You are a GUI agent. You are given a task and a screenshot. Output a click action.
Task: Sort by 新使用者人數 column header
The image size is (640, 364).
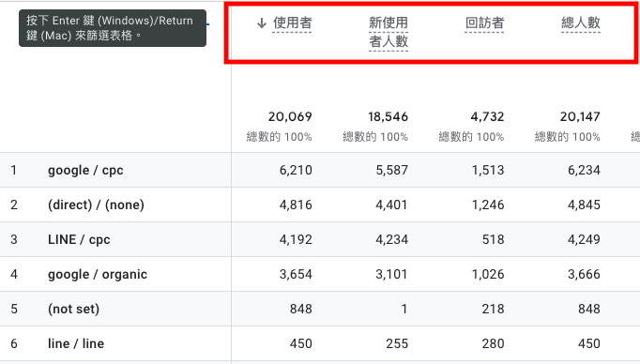point(389,32)
